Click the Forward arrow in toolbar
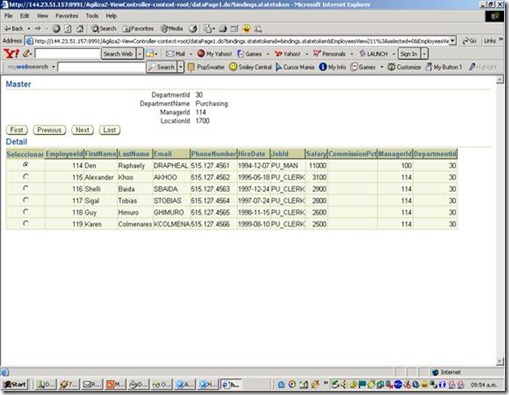 [38, 29]
